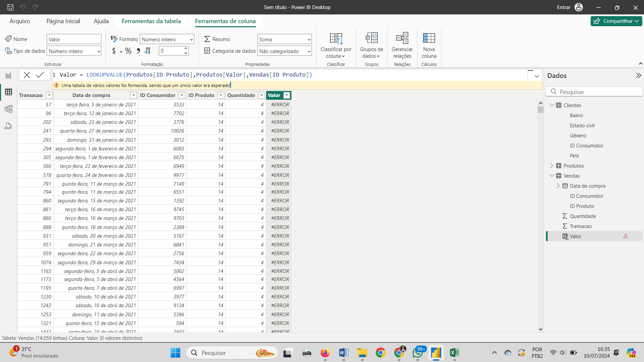Click Entrar to sign in
The height and width of the screenshot is (362, 644).
pyautogui.click(x=563, y=7)
